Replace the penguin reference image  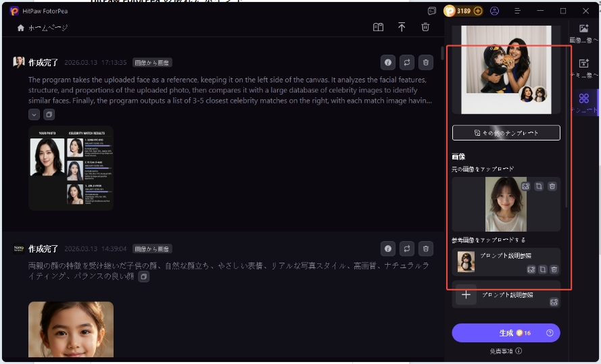coord(531,269)
